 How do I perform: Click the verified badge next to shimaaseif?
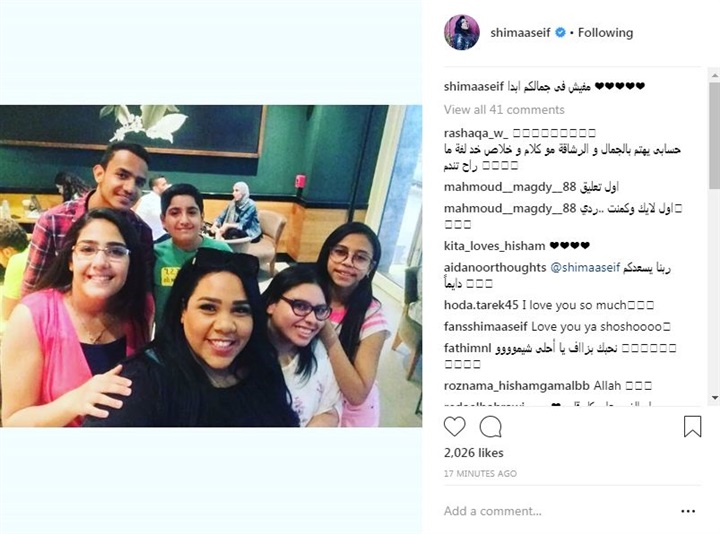click(x=561, y=33)
